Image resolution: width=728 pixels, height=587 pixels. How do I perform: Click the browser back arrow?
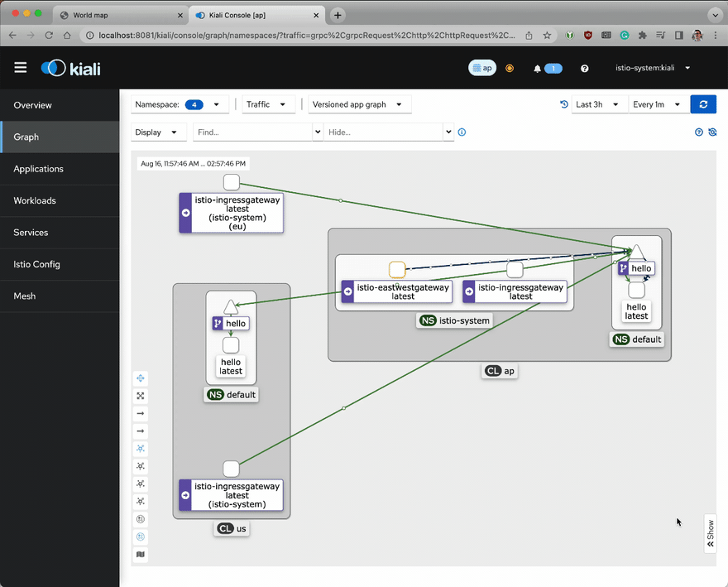[x=12, y=36]
